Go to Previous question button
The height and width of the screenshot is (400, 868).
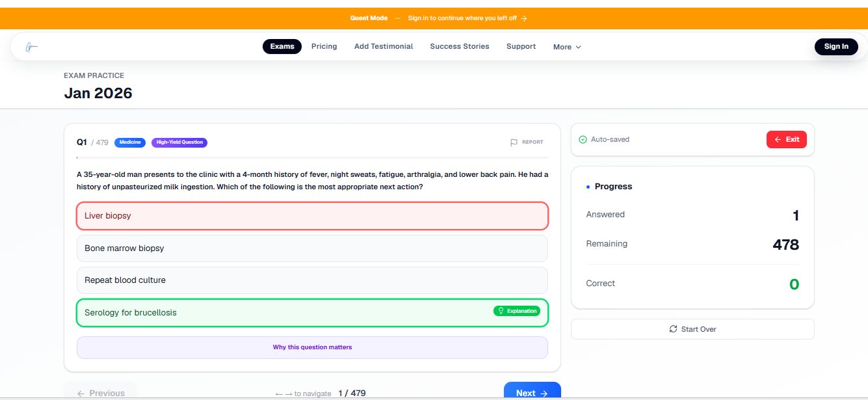coord(101,393)
